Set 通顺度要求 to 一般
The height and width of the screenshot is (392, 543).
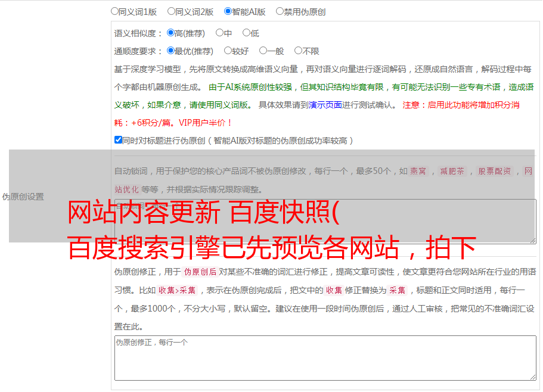point(263,51)
